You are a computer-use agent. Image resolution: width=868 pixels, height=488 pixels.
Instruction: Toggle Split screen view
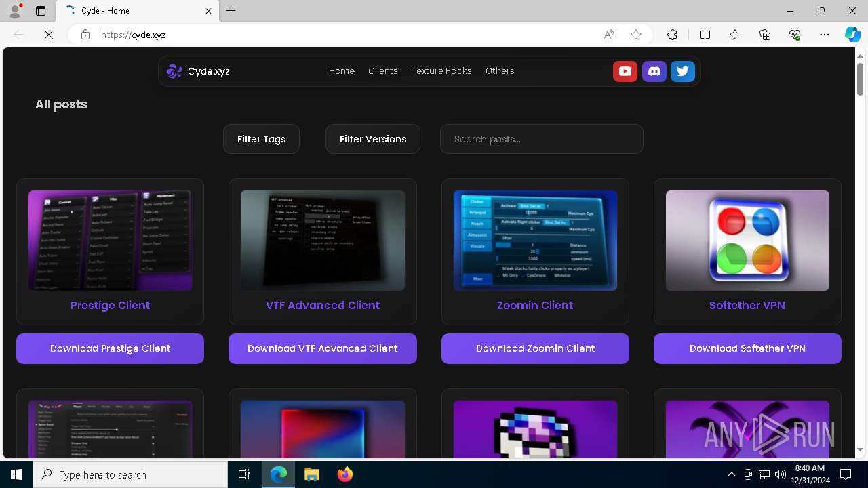point(705,35)
